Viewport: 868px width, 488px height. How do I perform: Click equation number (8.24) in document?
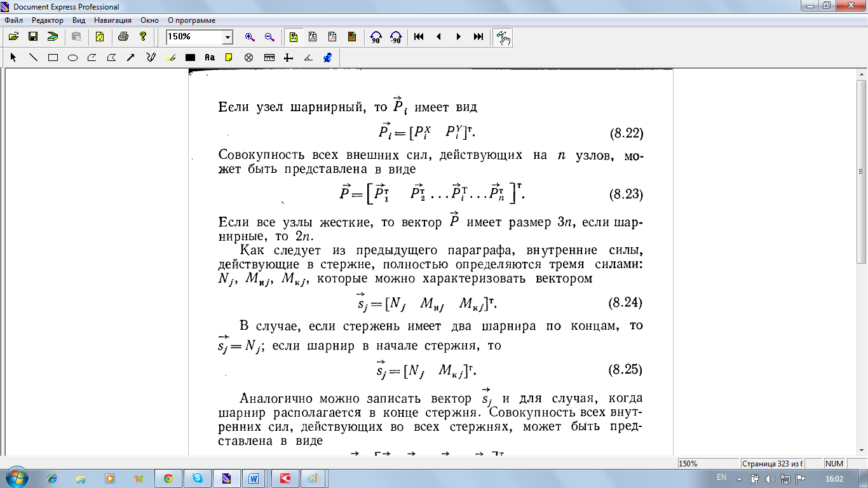(626, 302)
